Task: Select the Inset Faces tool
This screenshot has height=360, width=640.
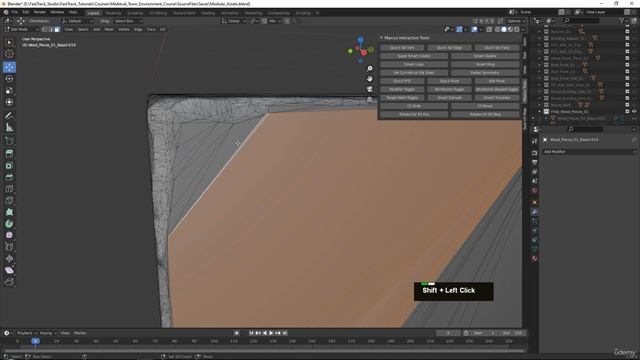Action: click(9, 166)
